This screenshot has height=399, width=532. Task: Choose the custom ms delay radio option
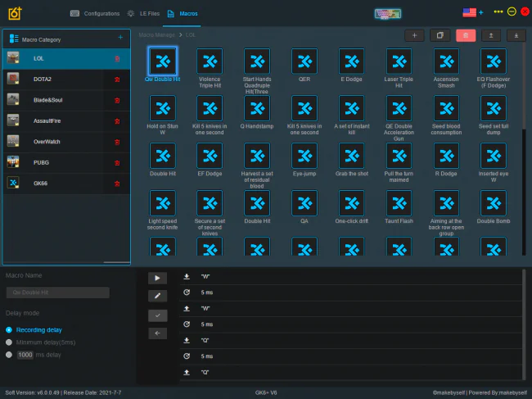click(9, 355)
